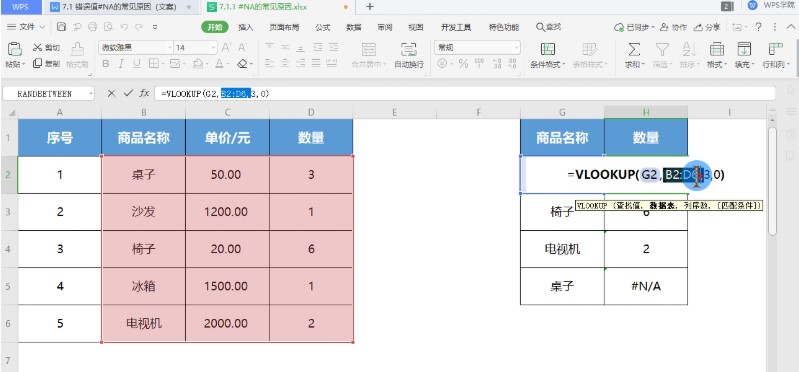The width and height of the screenshot is (799, 372).
Task: Select cell C3 with 1200.00
Action: pos(227,212)
